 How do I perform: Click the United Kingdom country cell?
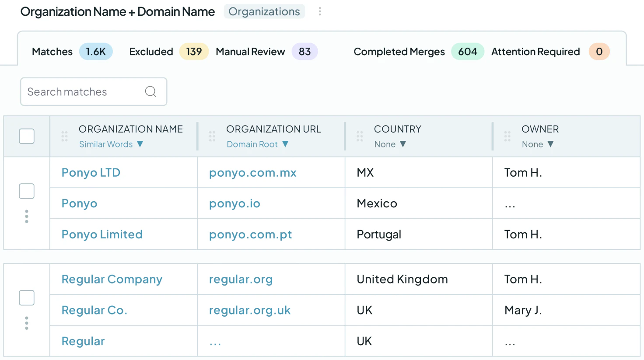(x=419, y=279)
